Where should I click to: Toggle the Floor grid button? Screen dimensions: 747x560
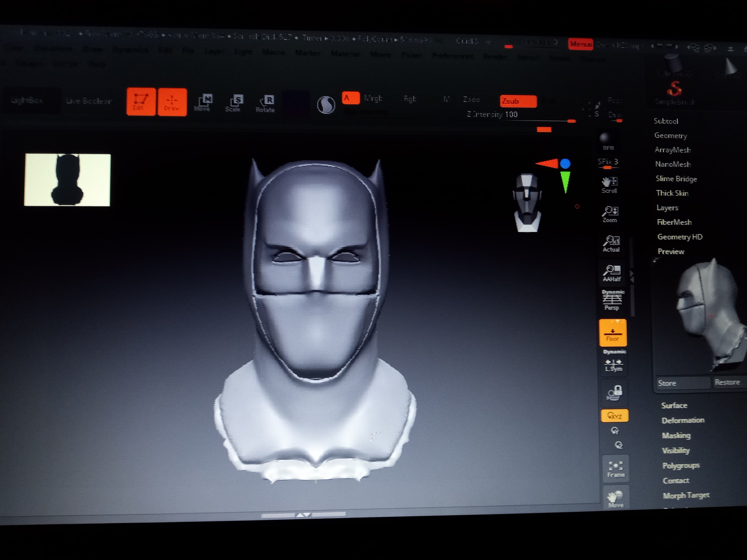[x=613, y=333]
